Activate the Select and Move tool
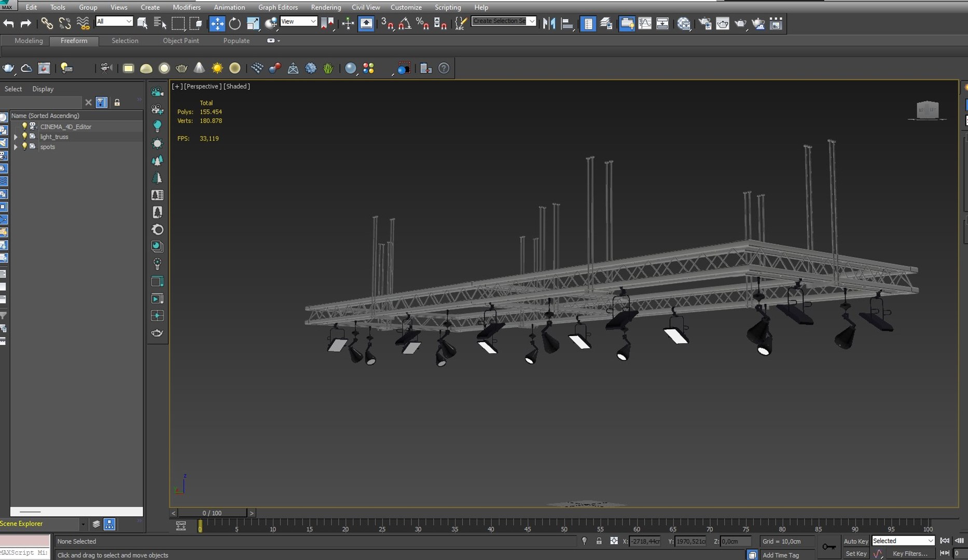Image resolution: width=968 pixels, height=560 pixels. coord(217,23)
